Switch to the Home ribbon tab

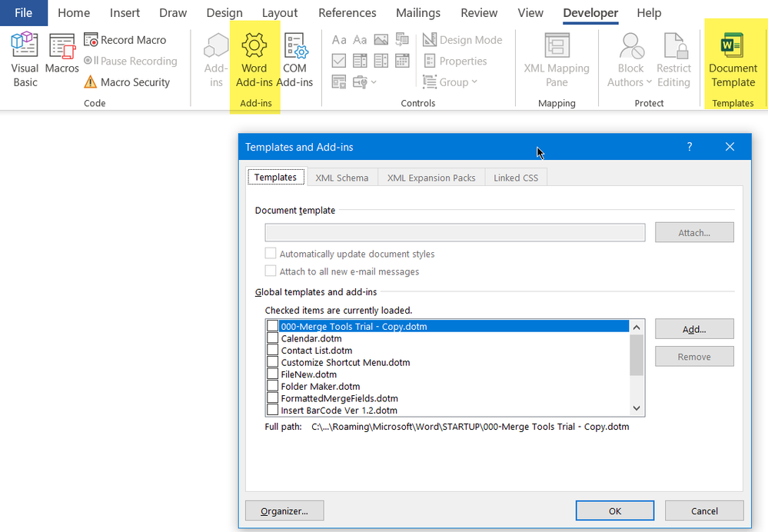74,13
